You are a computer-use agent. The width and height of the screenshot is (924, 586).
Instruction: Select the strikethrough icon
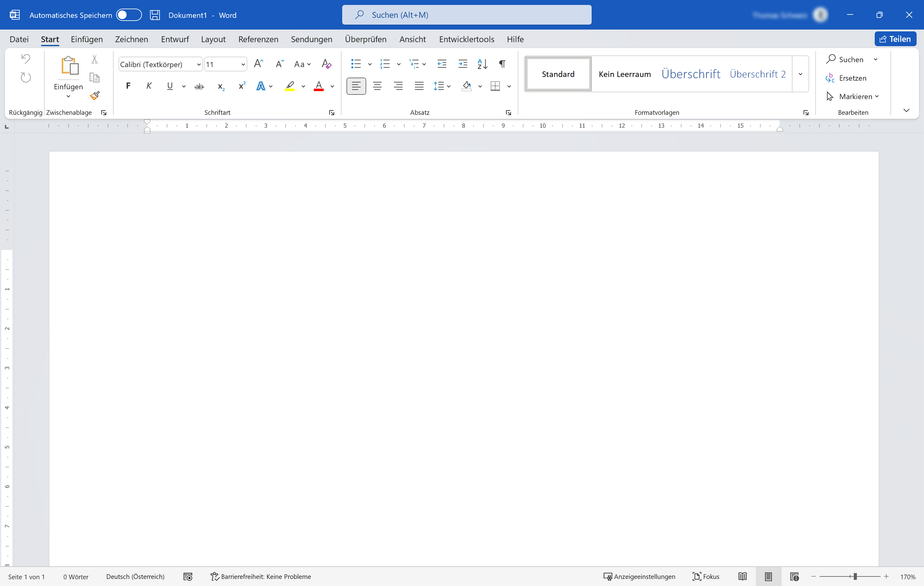[199, 86]
